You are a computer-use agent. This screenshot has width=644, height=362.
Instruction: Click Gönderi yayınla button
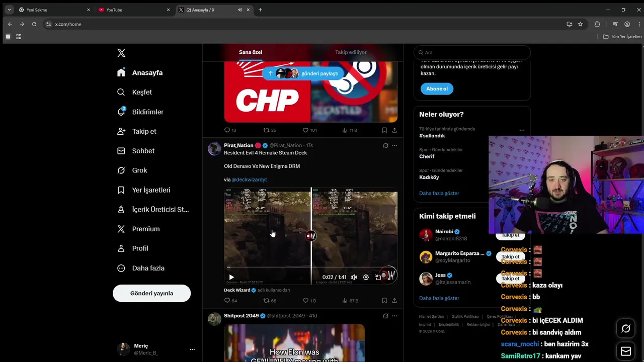coord(151,293)
